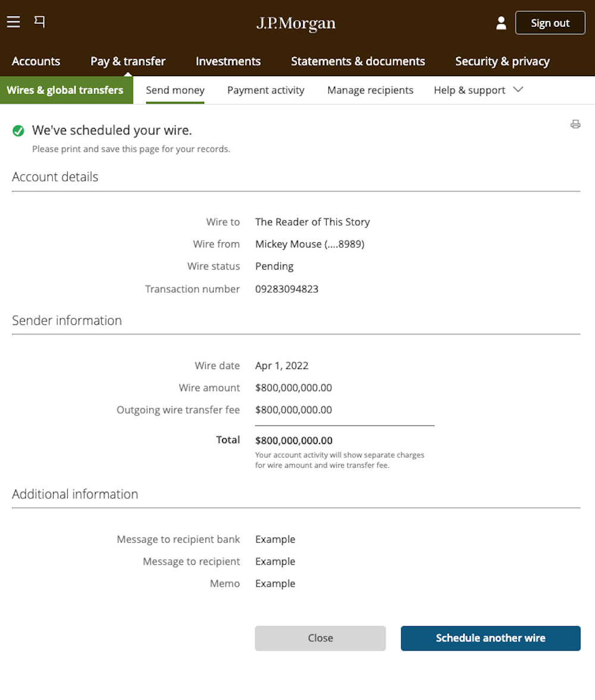This screenshot has width=595, height=700.
Task: Switch to the Send money tab
Action: coord(175,90)
